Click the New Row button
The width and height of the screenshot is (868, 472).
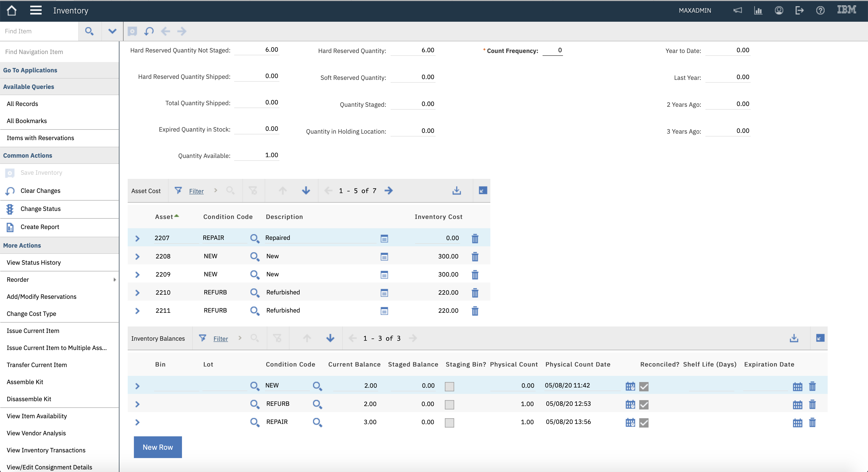click(x=158, y=447)
